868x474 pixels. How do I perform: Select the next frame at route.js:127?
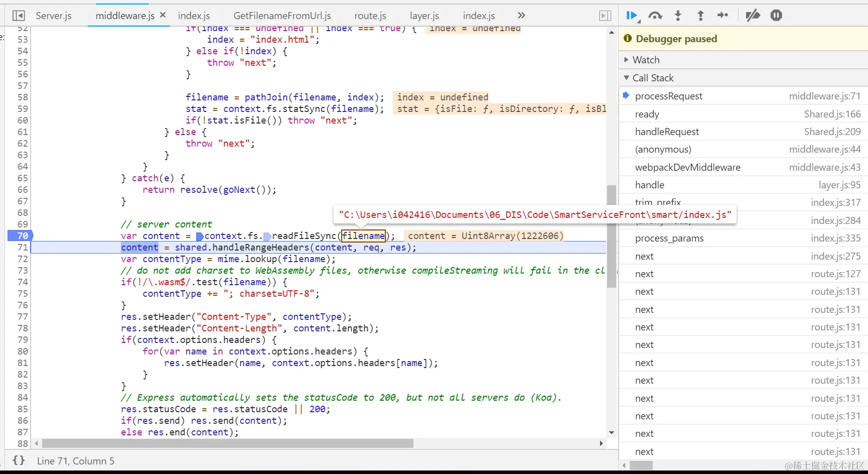click(743, 274)
